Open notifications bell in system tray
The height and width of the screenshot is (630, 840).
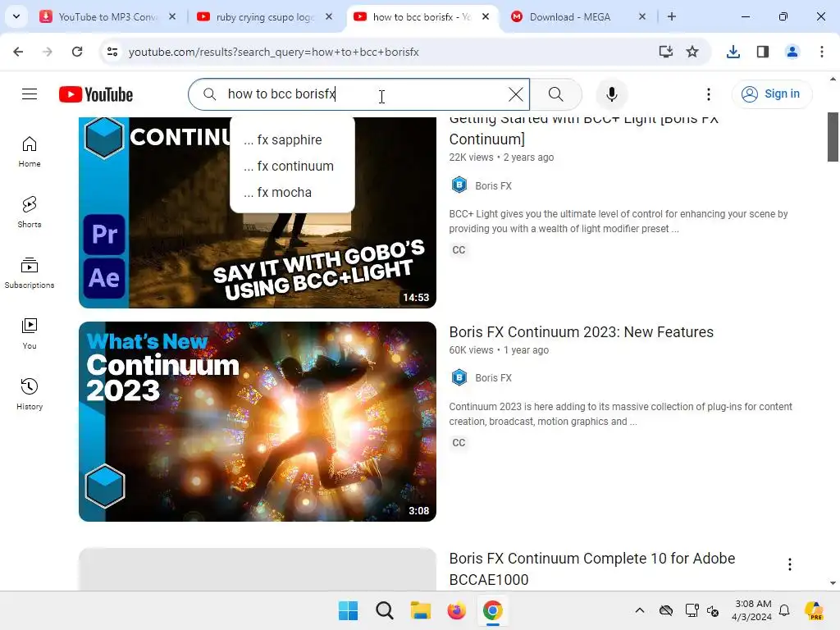[x=783, y=610]
